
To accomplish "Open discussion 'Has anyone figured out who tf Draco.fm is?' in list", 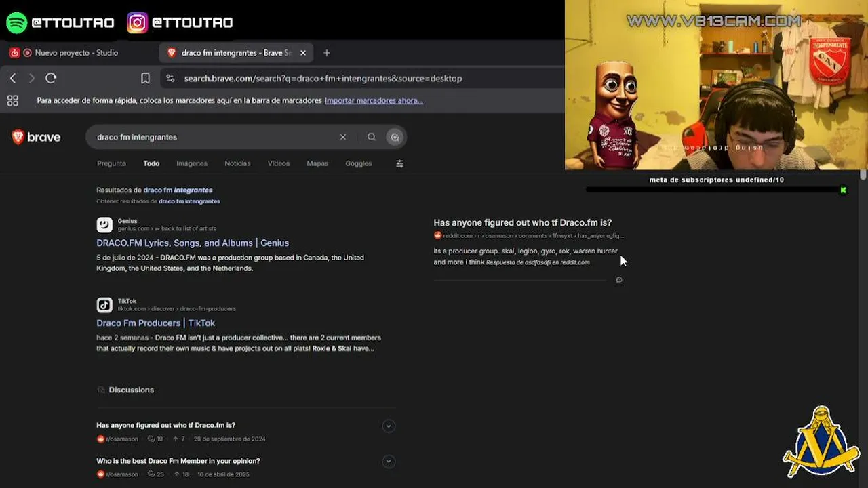I will (x=165, y=425).
